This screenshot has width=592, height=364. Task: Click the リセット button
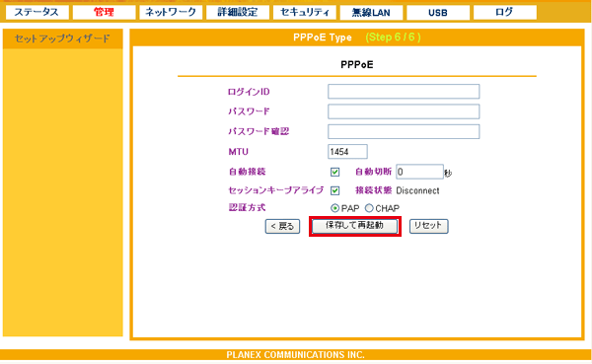click(428, 226)
